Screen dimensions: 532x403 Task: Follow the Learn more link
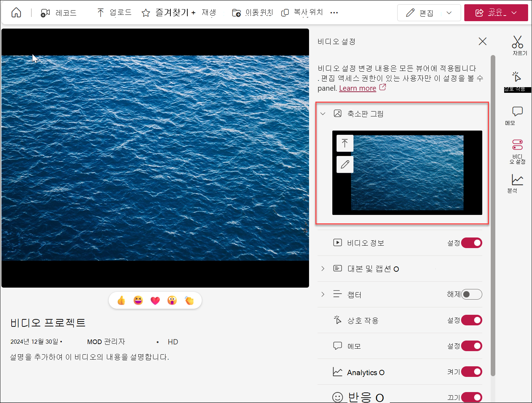357,88
